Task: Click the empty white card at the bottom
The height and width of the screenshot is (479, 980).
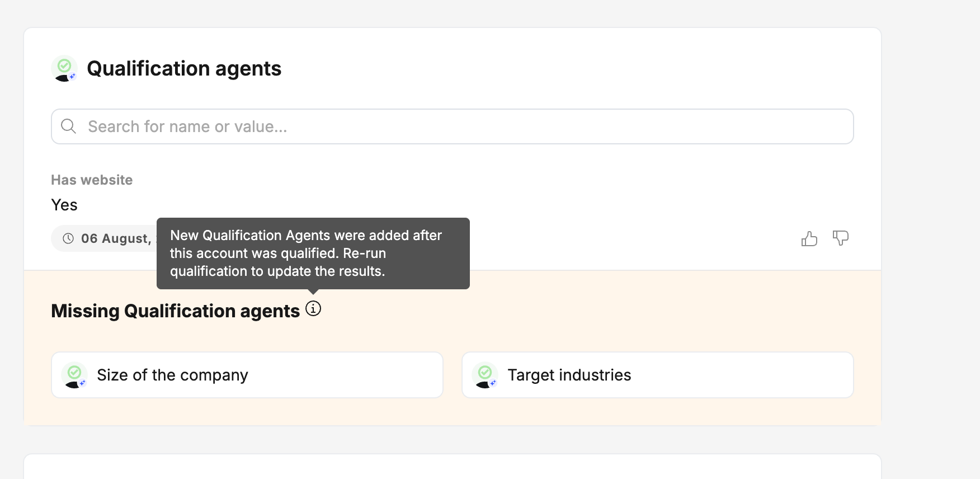Action: click(x=452, y=468)
